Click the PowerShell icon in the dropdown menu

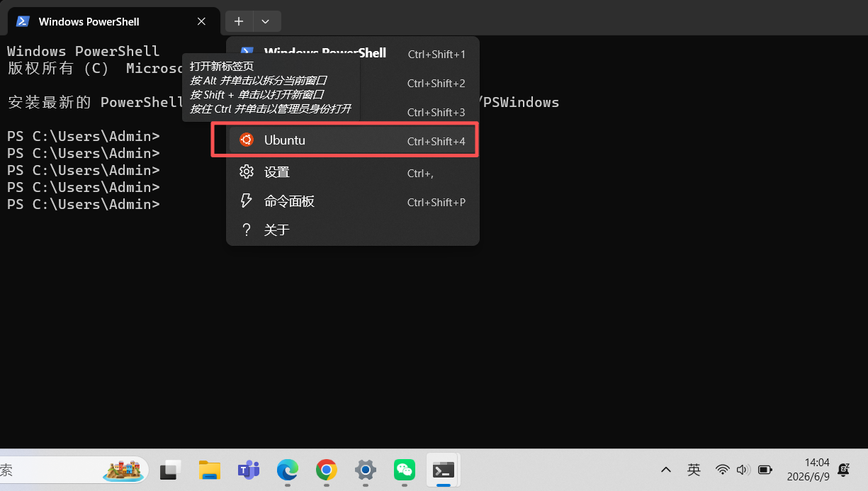click(x=247, y=50)
